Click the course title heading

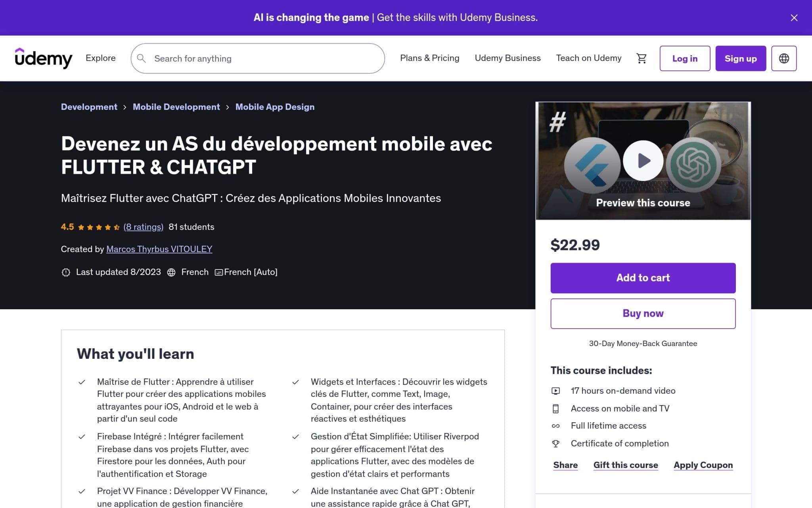tap(277, 155)
